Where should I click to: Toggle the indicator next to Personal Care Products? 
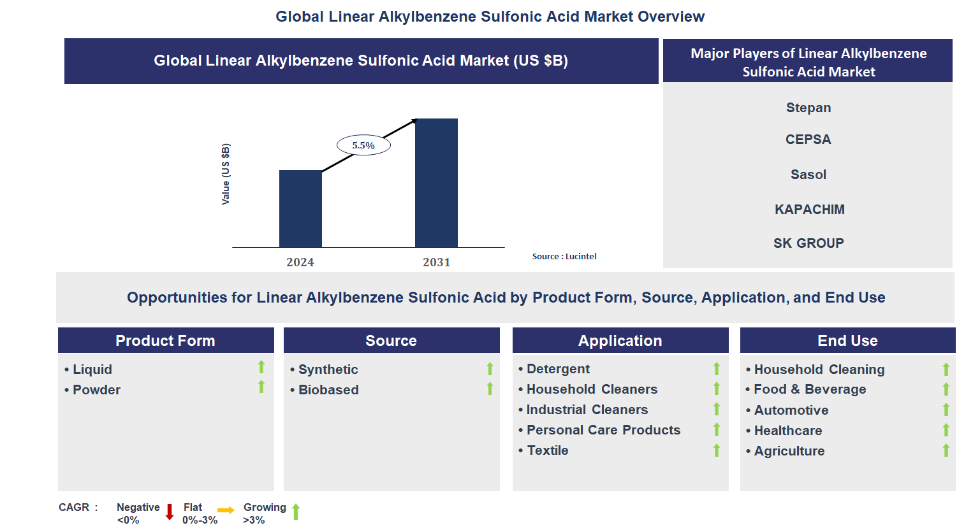point(716,430)
